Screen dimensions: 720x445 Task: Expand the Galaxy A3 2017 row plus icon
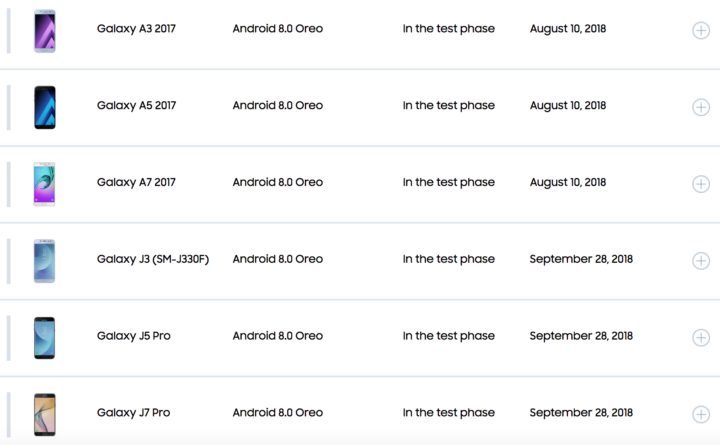click(700, 30)
